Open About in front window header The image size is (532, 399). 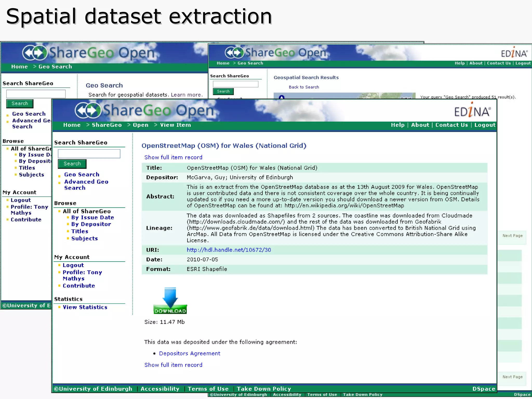point(420,125)
